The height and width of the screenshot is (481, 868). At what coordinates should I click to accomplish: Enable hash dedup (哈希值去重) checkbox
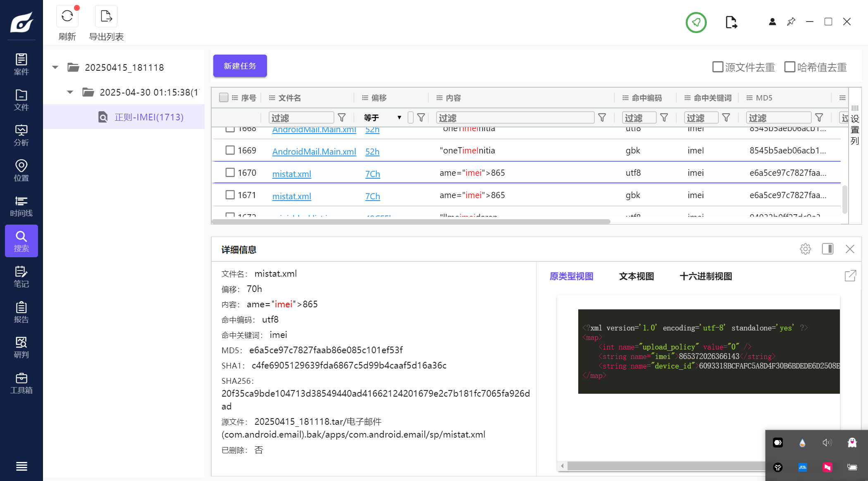click(789, 67)
